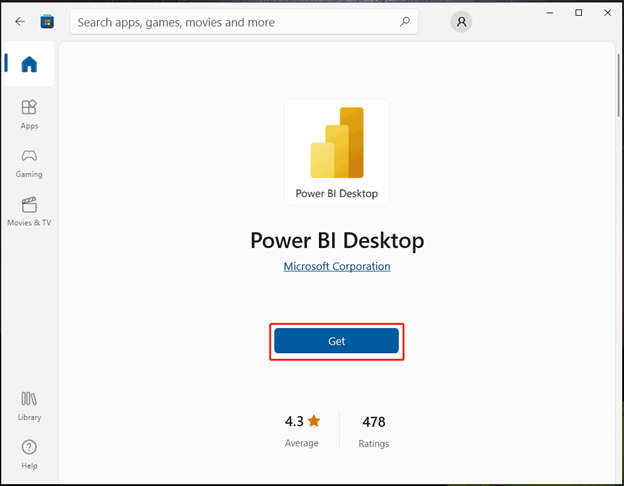Maximize the Microsoft Store window
Viewport: 624px width, 486px height.
click(579, 13)
